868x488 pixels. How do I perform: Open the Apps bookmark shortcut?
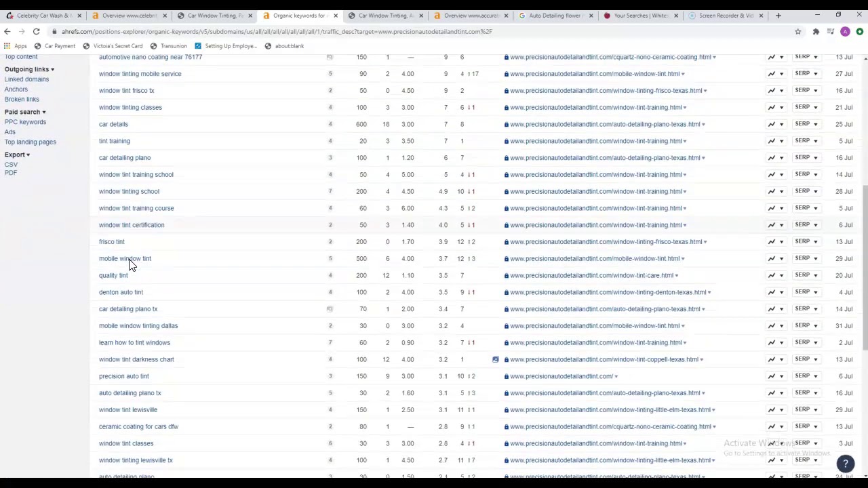click(15, 46)
